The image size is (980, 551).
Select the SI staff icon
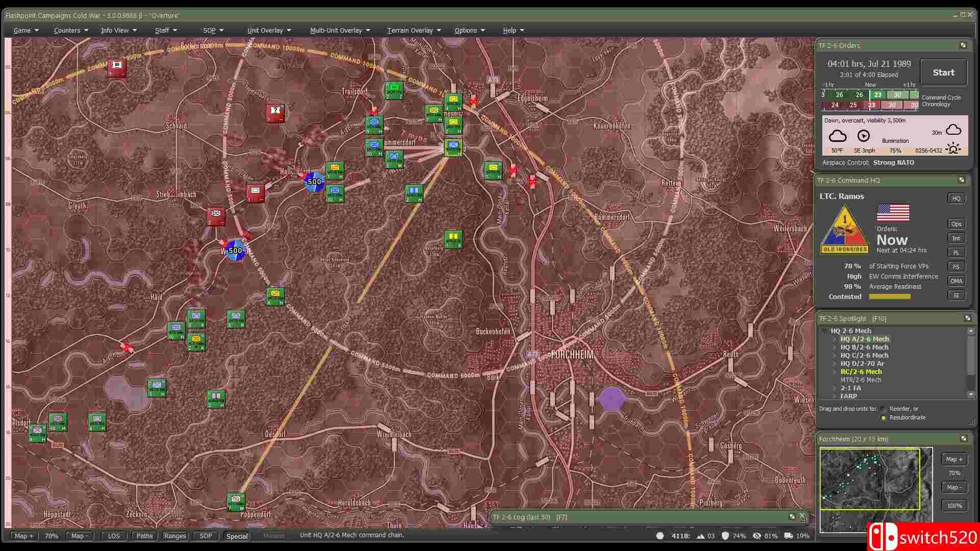(x=956, y=295)
